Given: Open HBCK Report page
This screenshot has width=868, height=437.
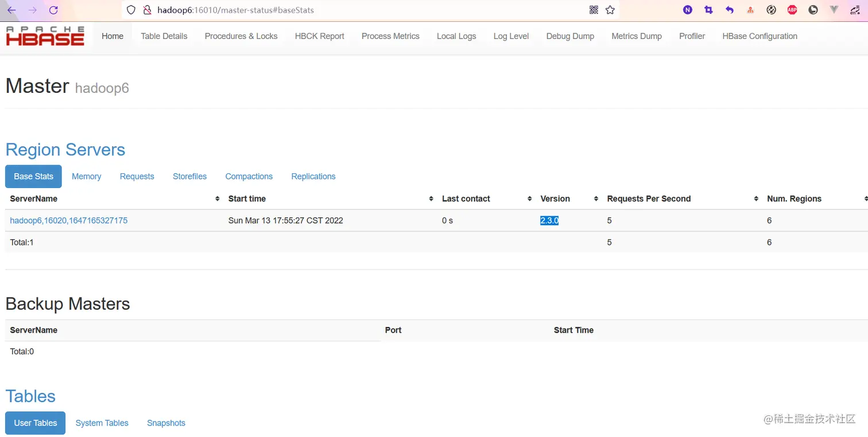Looking at the screenshot, I should [x=320, y=36].
